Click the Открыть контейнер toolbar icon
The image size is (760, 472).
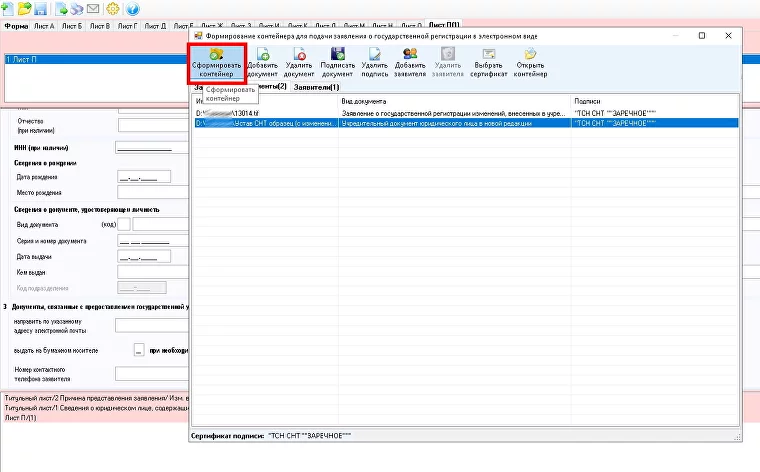[x=530, y=63]
